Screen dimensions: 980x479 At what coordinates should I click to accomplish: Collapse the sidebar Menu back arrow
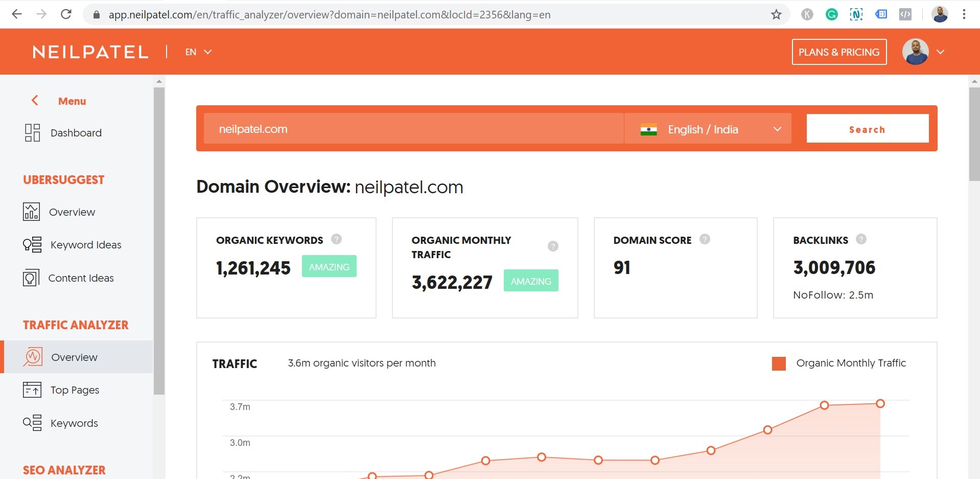pyautogui.click(x=35, y=101)
